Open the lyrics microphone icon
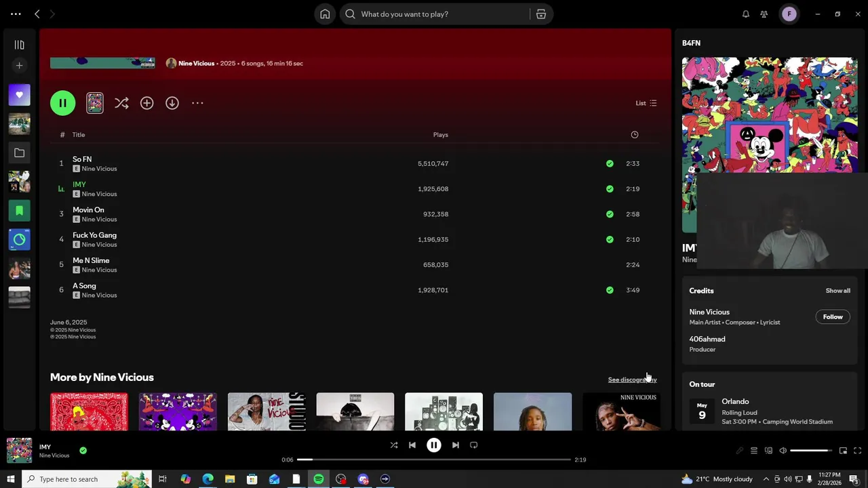The height and width of the screenshot is (488, 868). pyautogui.click(x=739, y=451)
